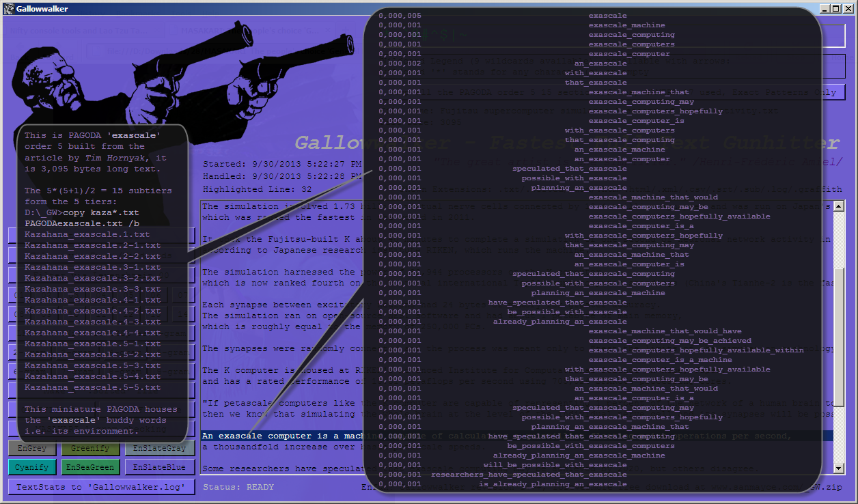The width and height of the screenshot is (858, 504).
Task: Click the EnGrey color scheme button
Action: click(x=32, y=449)
